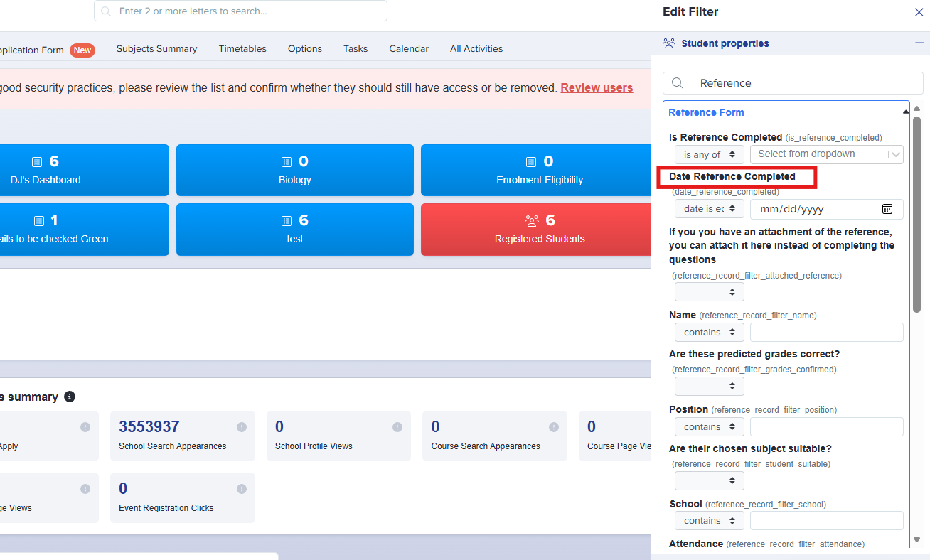Image resolution: width=930 pixels, height=560 pixels.
Task: Open the 'date is' operator dropdown
Action: 709,209
